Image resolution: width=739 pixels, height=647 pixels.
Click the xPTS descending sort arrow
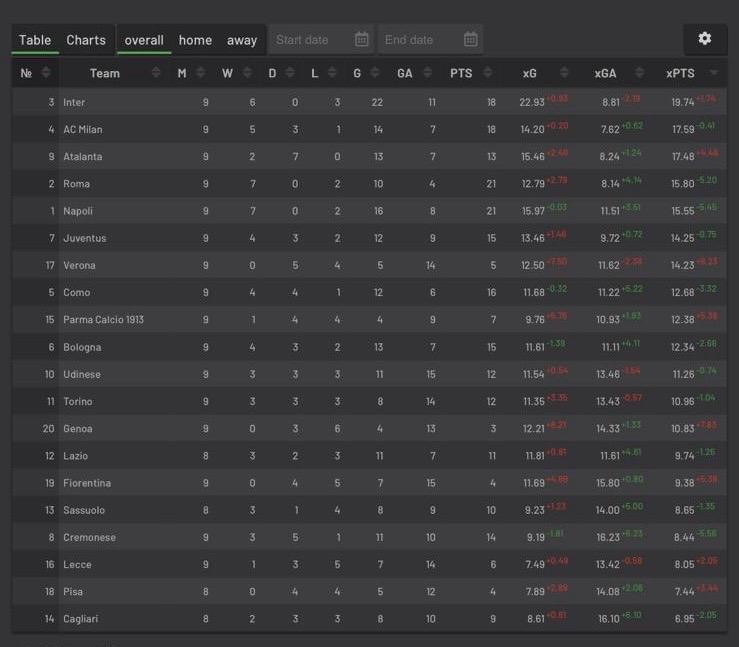pyautogui.click(x=714, y=74)
